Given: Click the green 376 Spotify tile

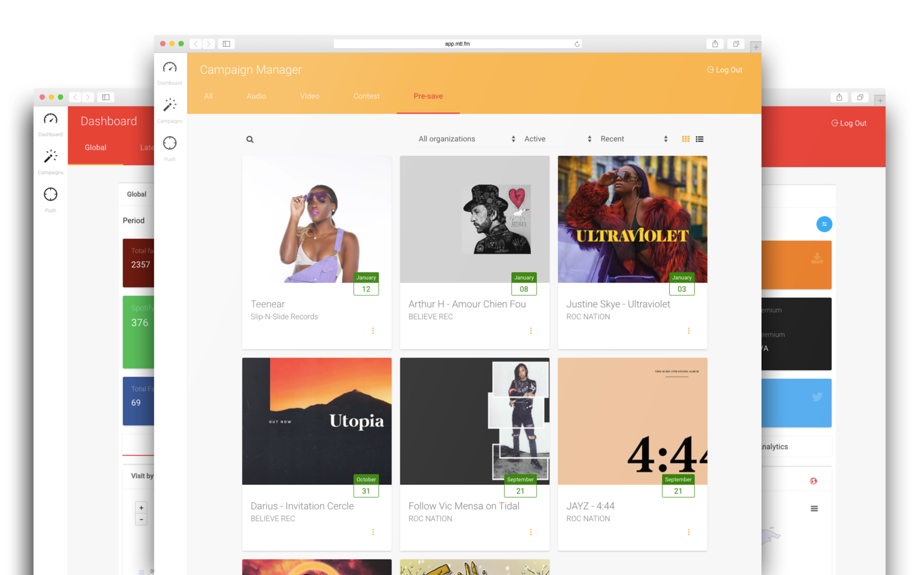Looking at the screenshot, I should click(x=139, y=332).
